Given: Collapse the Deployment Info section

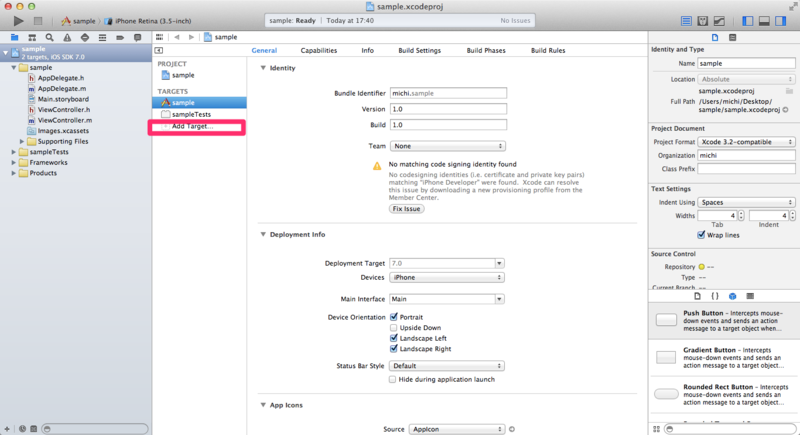Looking at the screenshot, I should click(x=263, y=235).
